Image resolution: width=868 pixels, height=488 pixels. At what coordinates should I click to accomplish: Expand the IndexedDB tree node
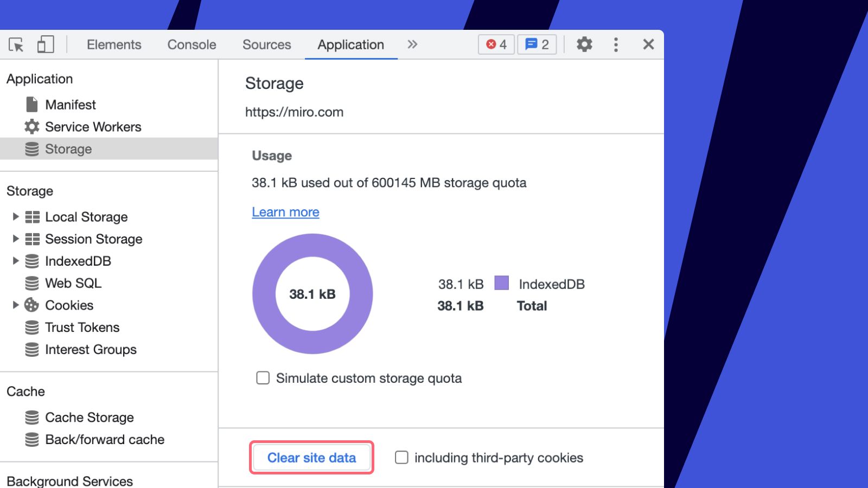coord(16,261)
